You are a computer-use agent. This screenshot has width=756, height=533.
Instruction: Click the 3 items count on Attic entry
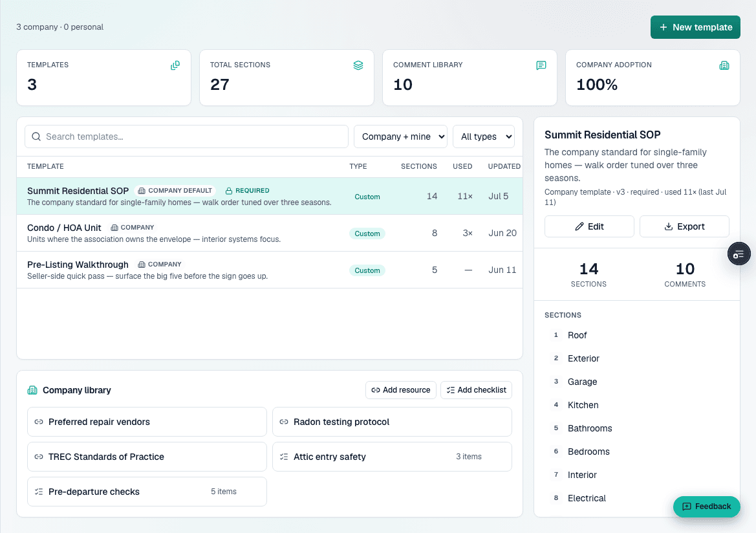tap(469, 456)
